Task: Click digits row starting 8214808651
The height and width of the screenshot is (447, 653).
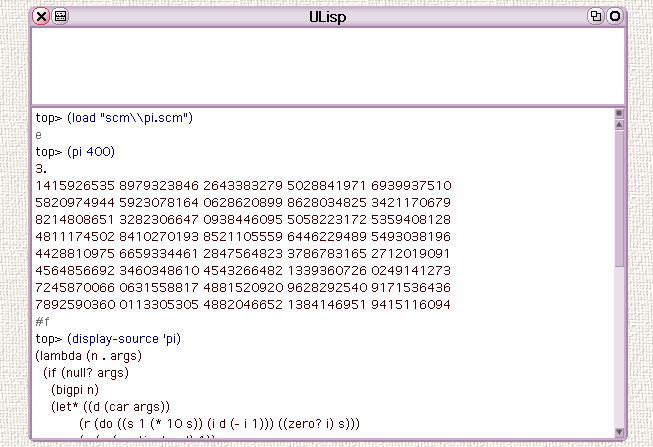Action: [x=243, y=220]
